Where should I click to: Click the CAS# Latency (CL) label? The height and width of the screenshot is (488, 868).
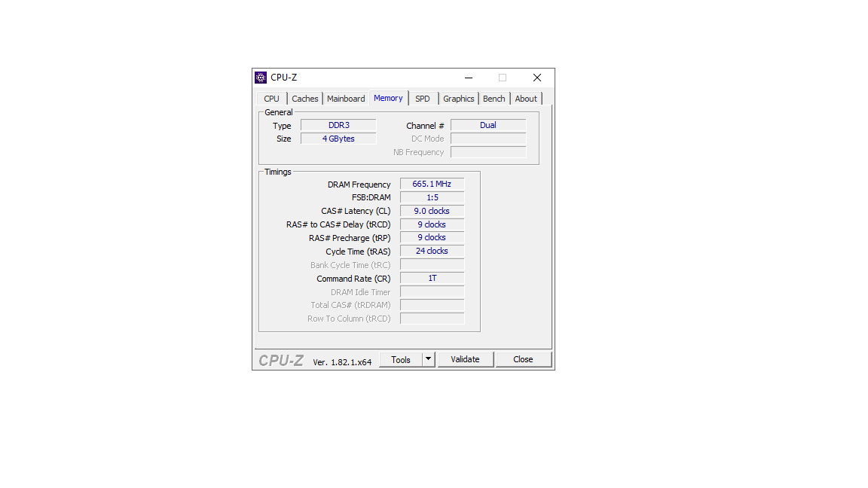[x=356, y=212]
